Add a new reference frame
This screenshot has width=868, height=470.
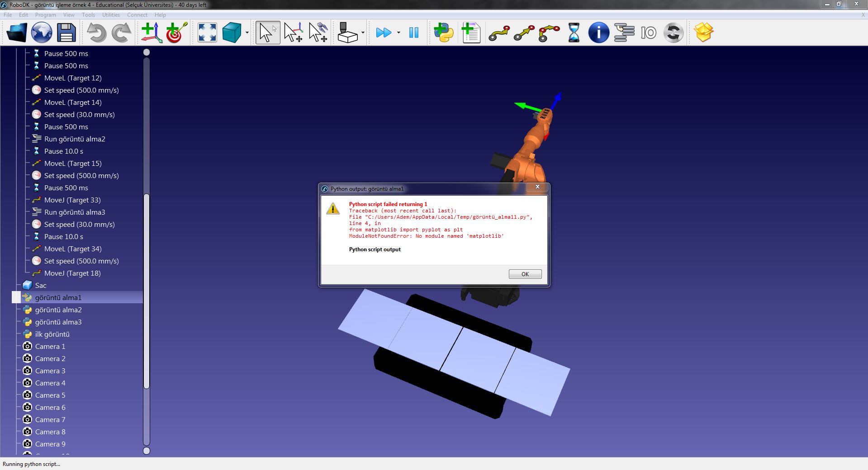click(151, 33)
